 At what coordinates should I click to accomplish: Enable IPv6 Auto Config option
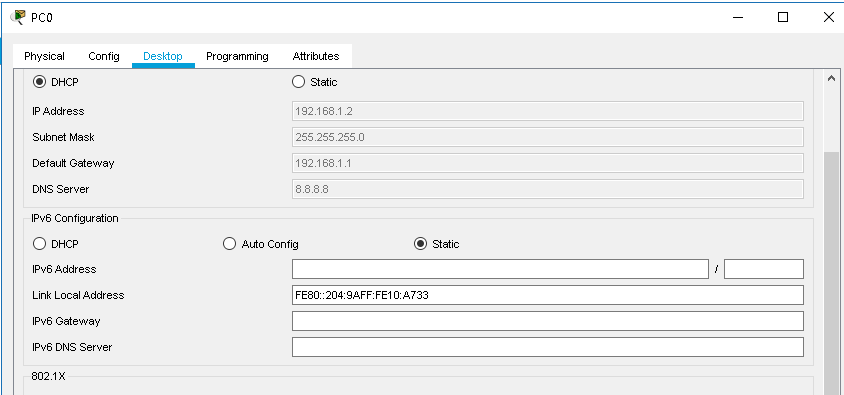(x=229, y=244)
